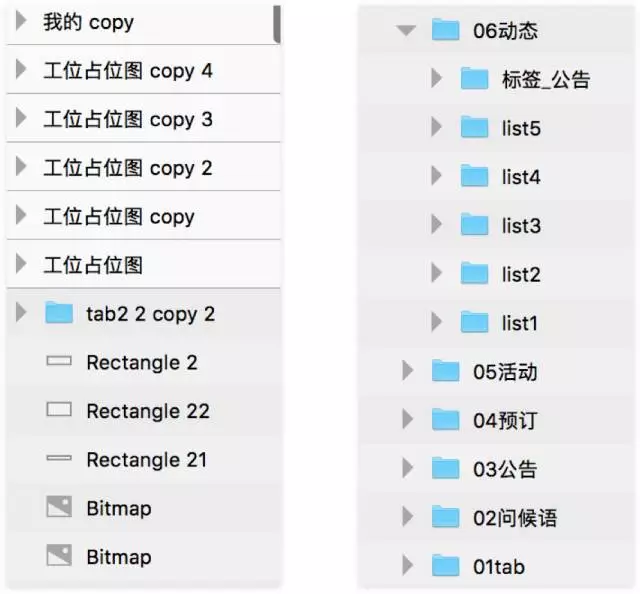Click the 06动态 folder icon
The height and width of the screenshot is (594, 640).
[x=445, y=30]
